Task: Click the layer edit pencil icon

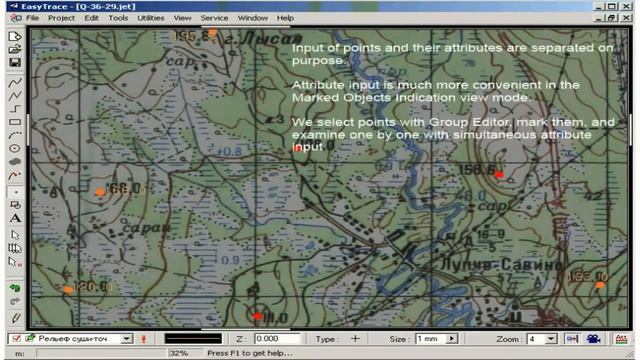Action: pyautogui.click(x=31, y=338)
